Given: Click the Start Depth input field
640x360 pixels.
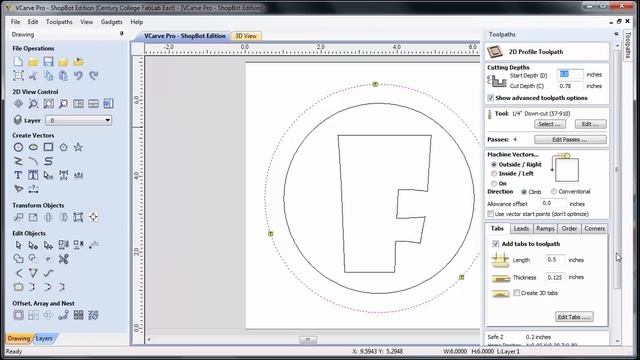Looking at the screenshot, I should [570, 74].
